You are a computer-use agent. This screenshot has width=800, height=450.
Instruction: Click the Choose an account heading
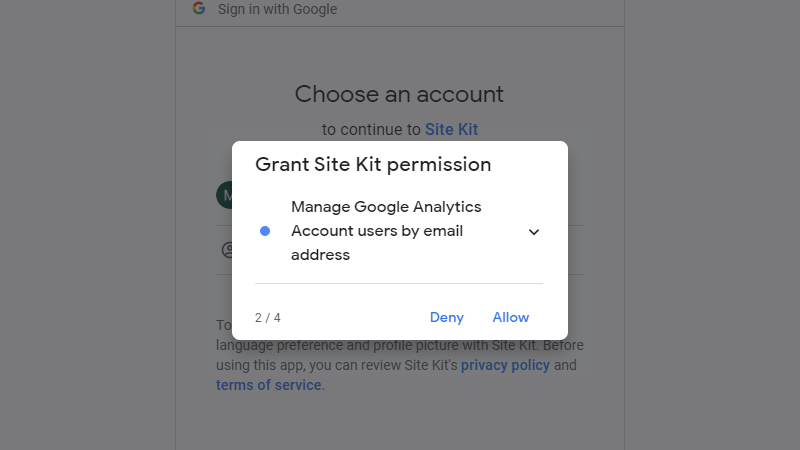pos(399,94)
